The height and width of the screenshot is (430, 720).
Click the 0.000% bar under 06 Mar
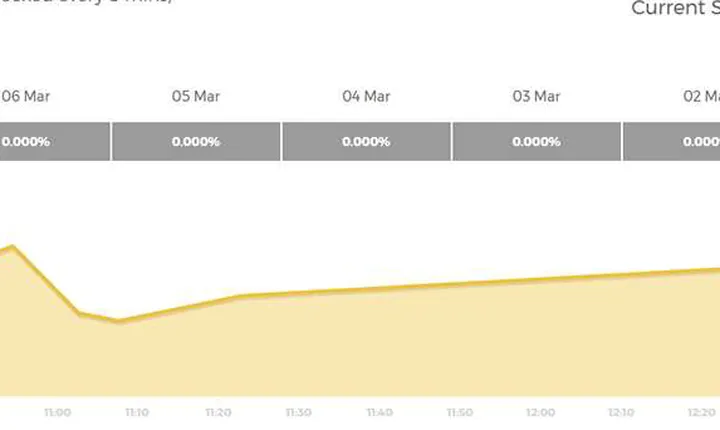55,141
